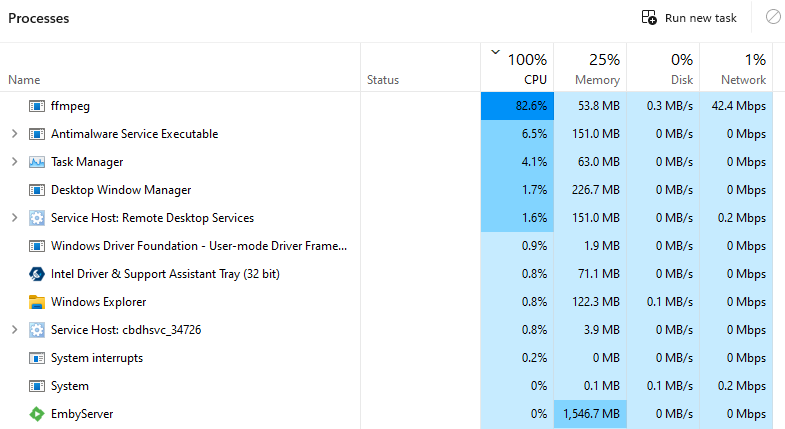Expand the Task Manager process group
Screen dimensions: 785x429
(x=14, y=162)
